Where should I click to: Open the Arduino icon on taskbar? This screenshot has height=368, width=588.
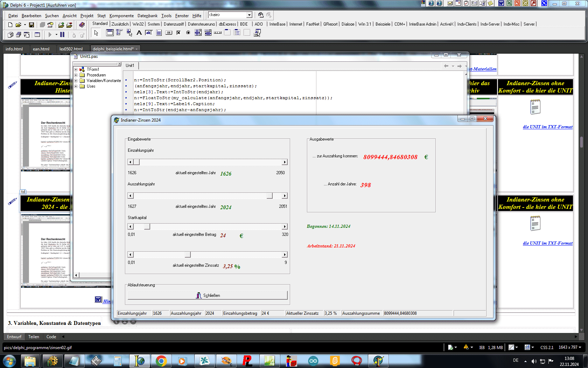coord(313,361)
